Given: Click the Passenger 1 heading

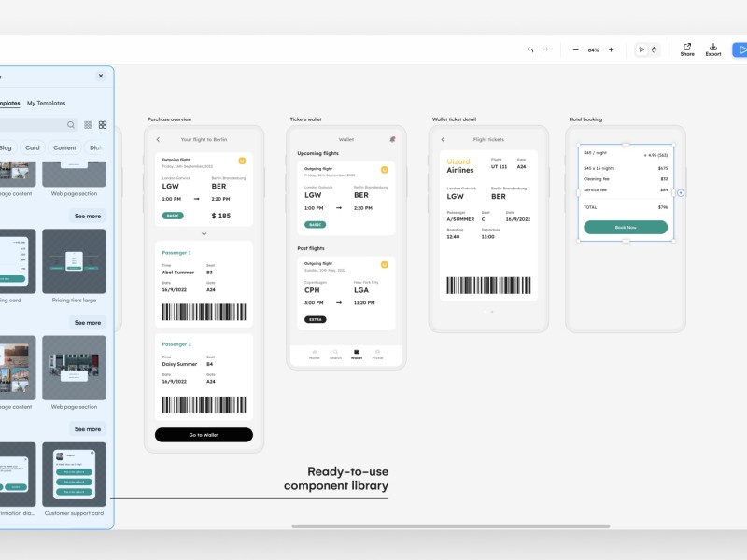Looking at the screenshot, I should point(176,253).
